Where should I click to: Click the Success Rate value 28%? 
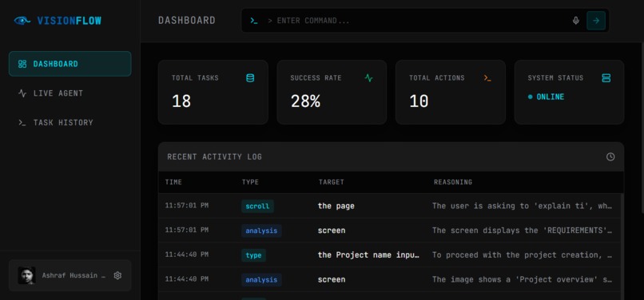click(305, 101)
